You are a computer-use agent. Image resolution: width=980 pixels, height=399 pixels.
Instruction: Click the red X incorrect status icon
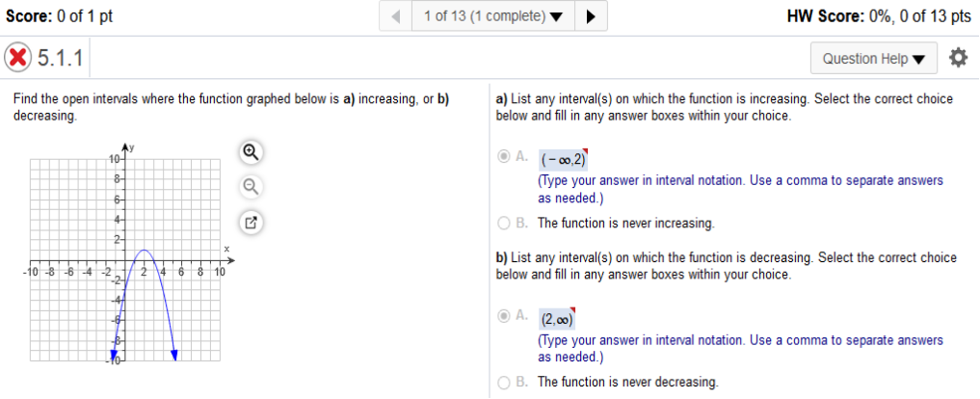[x=18, y=58]
